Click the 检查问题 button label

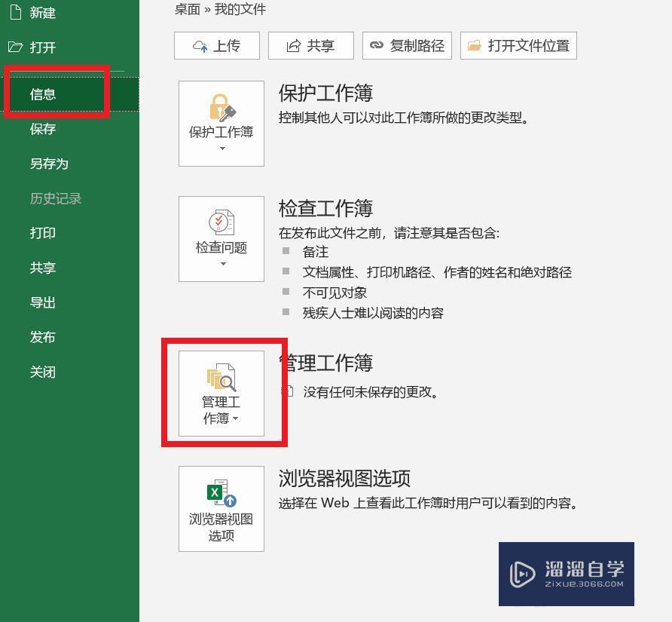pyautogui.click(x=221, y=247)
